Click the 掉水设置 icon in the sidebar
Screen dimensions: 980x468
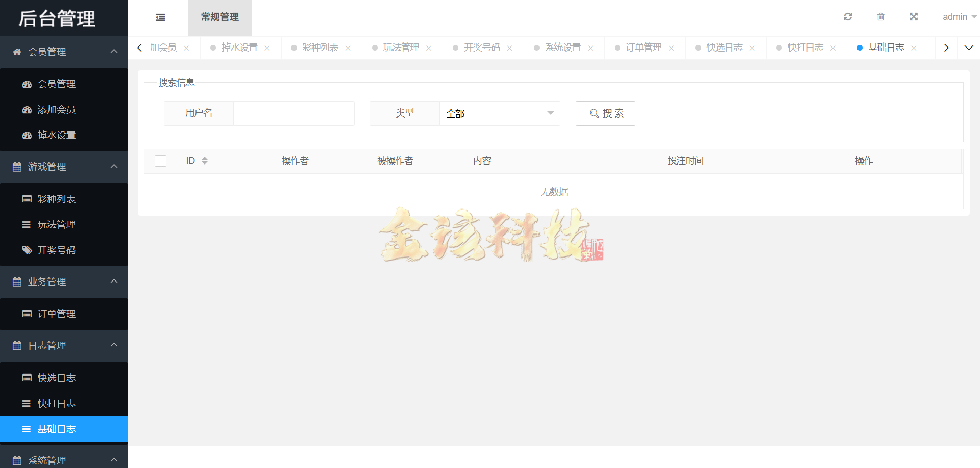(27, 135)
